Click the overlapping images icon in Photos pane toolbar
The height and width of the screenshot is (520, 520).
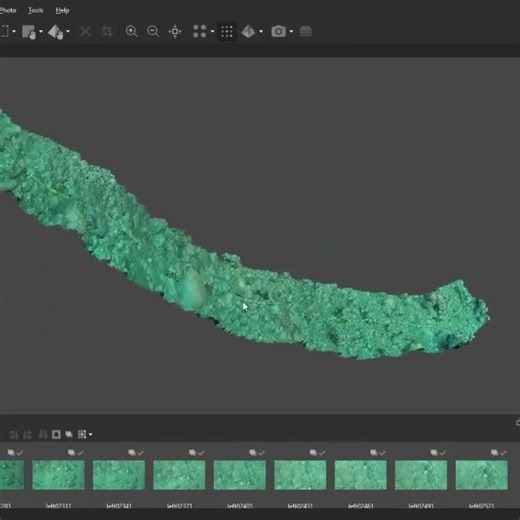69,434
